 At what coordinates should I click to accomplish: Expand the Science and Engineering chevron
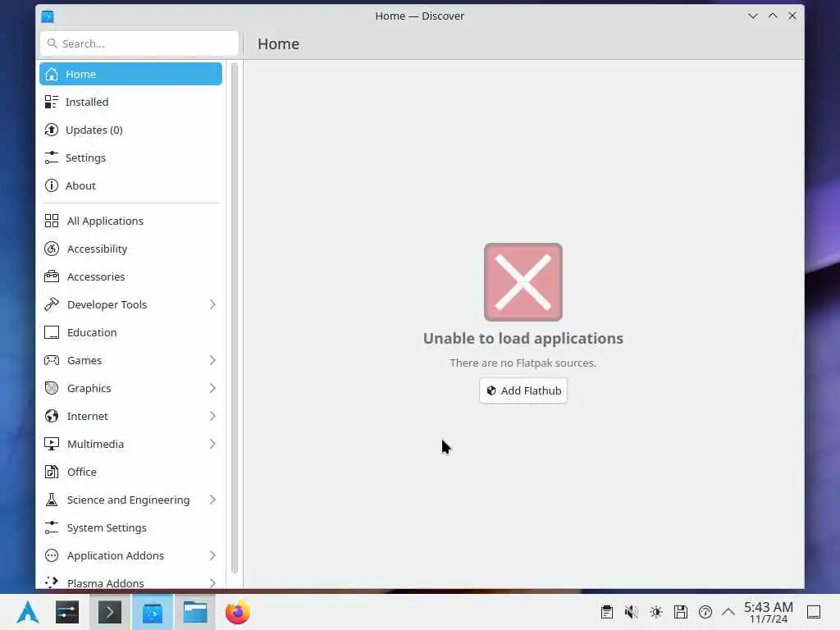pyautogui.click(x=212, y=500)
